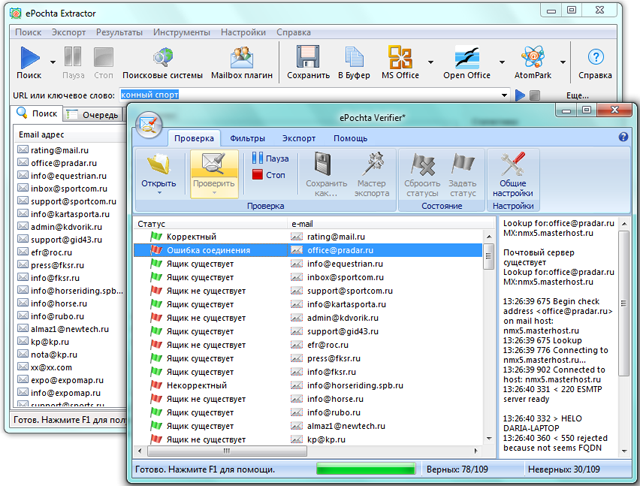Select the office@pradar.ru row in Verifier
Screen dimensions: 640x486
tap(308, 250)
